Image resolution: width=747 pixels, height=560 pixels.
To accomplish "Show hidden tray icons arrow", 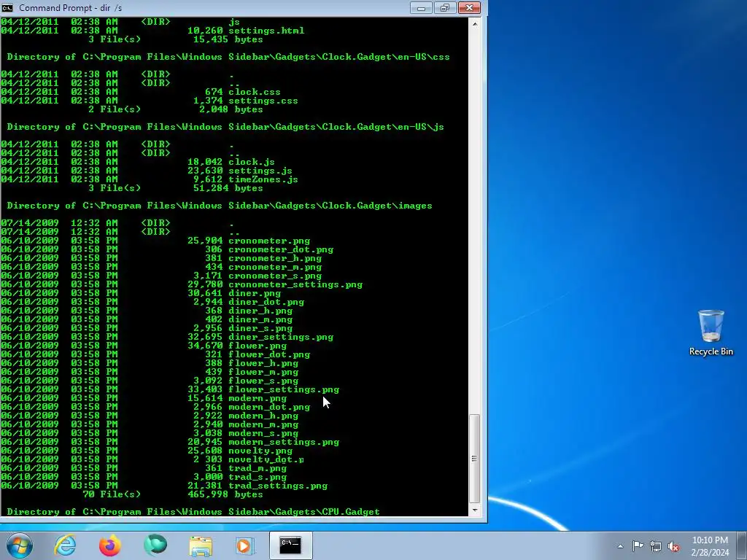I will click(x=620, y=546).
